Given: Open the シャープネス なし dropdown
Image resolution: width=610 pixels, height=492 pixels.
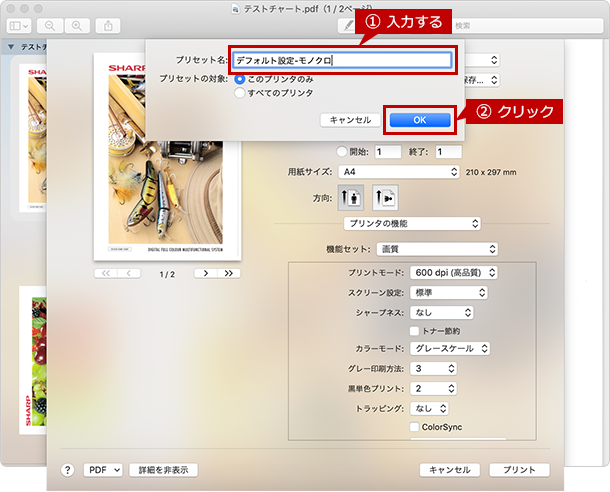Looking at the screenshot, I should pyautogui.click(x=442, y=313).
